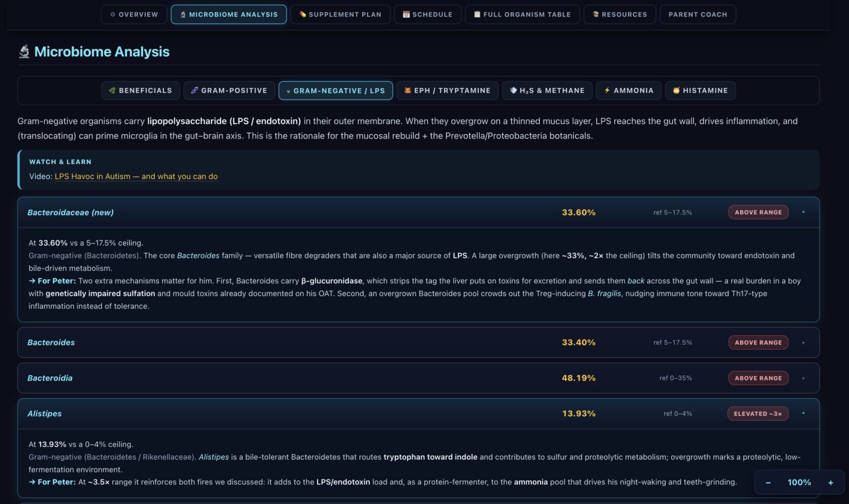Viewport: 849px width, 504px height.
Task: Click the calendar icon on Schedule tab
Action: coord(406,14)
